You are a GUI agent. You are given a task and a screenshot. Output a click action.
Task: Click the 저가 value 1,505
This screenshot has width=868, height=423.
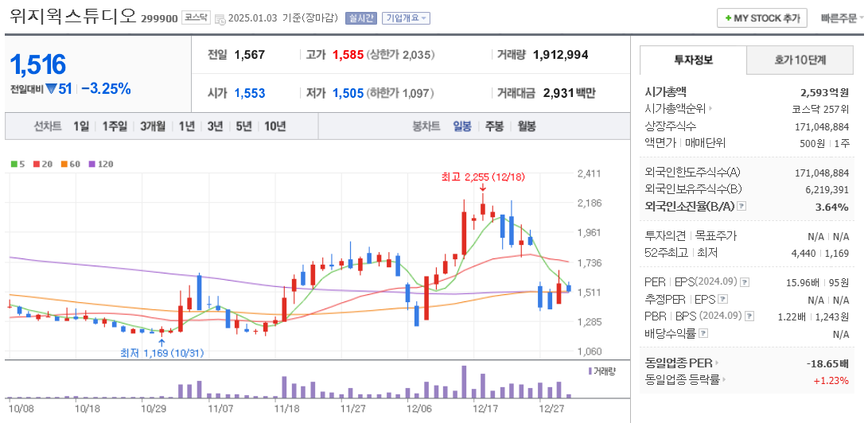pos(348,94)
